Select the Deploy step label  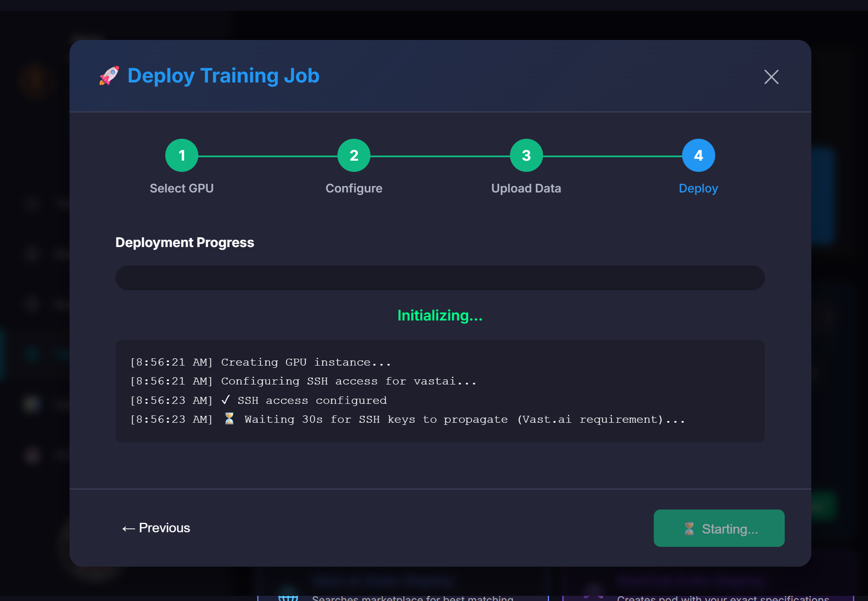pos(698,188)
